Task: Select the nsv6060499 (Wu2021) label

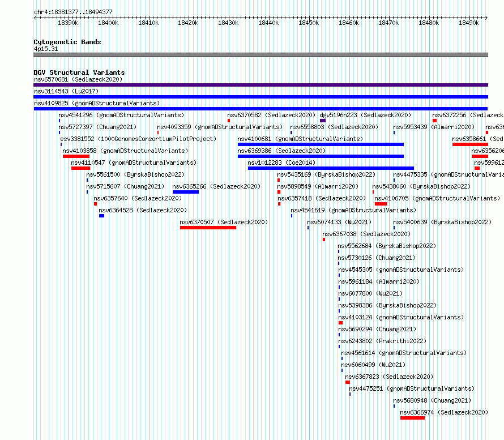Action: tap(373, 365)
